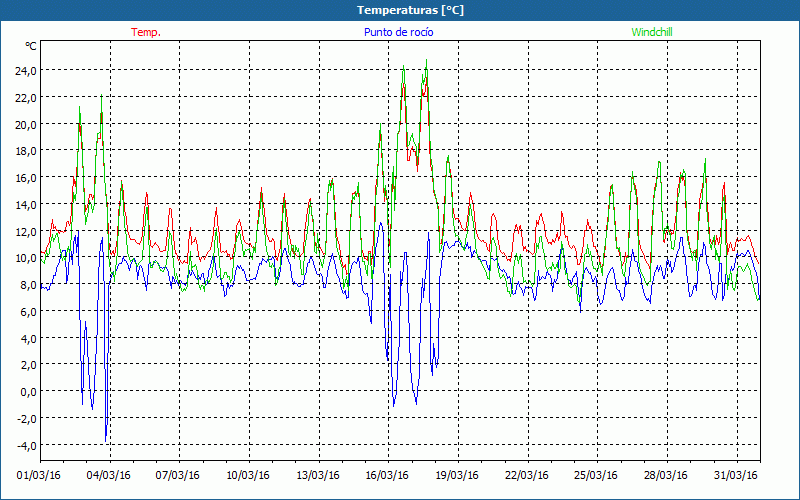Image resolution: width=800 pixels, height=500 pixels.
Task: Click the '-4,0' y-axis value
Action: (27, 446)
